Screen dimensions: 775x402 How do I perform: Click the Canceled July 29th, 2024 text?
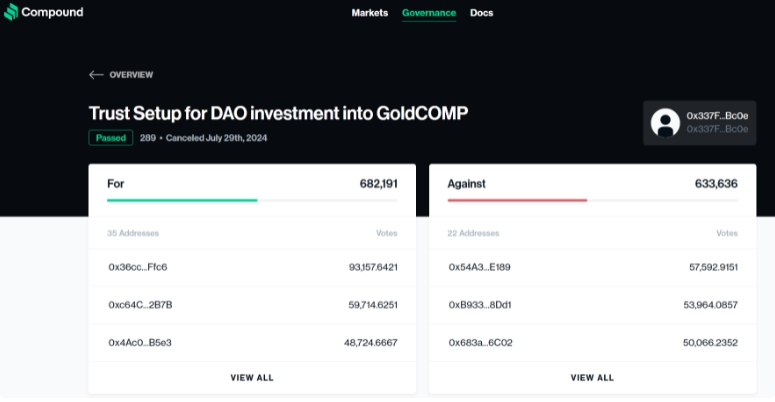coord(216,138)
